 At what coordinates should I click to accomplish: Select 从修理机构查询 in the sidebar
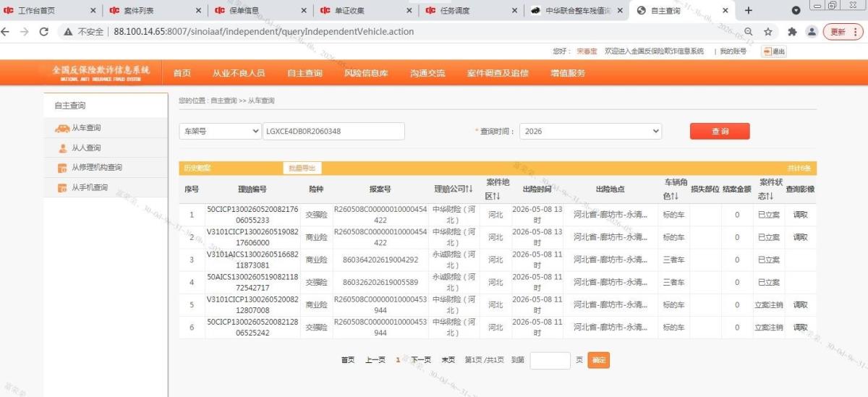tap(96, 168)
